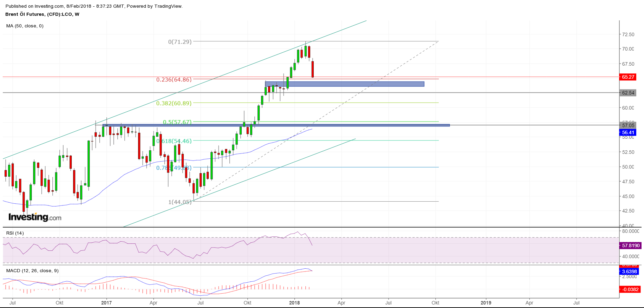Click the 2.5000 MACD scale value
644x308 pixels.
pyautogui.click(x=629, y=277)
